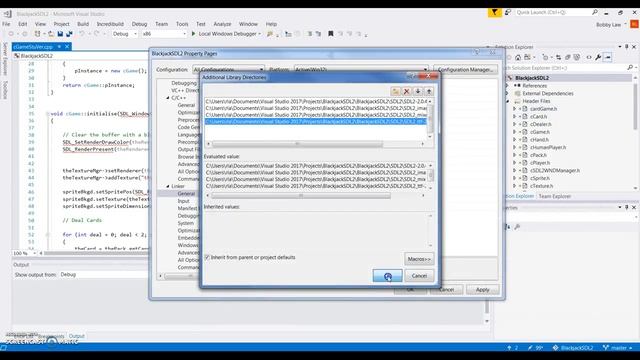Click horizontal scrollbar of directories list
The height and width of the screenshot is (360, 640).
(x=297, y=144)
